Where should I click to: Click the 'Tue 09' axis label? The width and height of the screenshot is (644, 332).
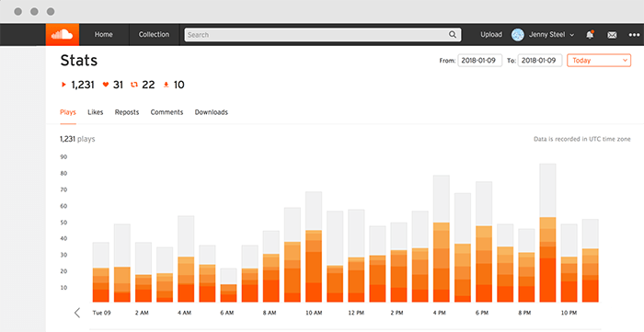(101, 313)
